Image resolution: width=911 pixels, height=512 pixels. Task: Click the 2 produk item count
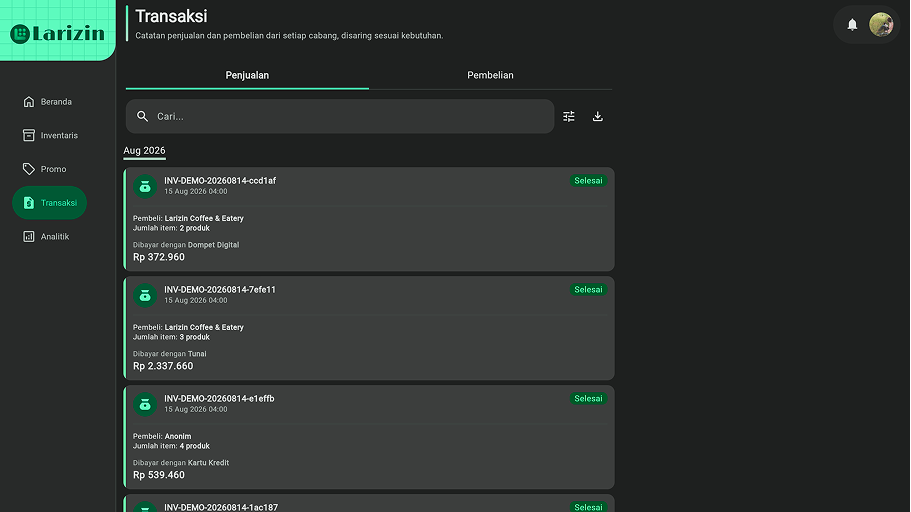point(195,228)
